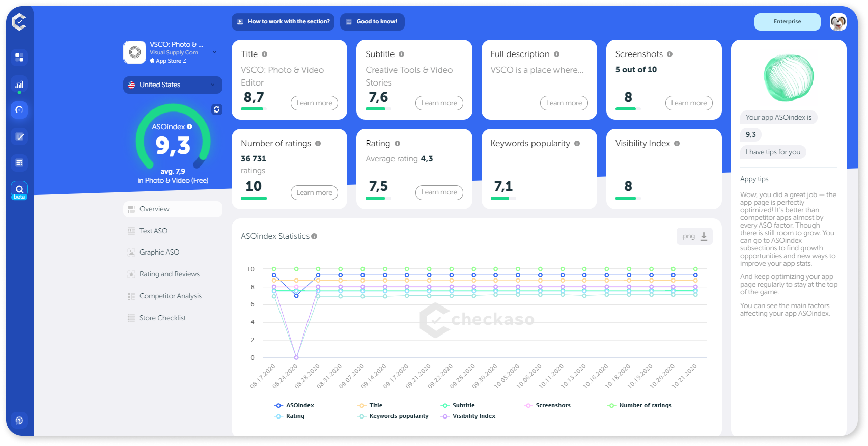Click the info icon next to ASOindex Statistics
This screenshot has width=868, height=446.
[314, 236]
